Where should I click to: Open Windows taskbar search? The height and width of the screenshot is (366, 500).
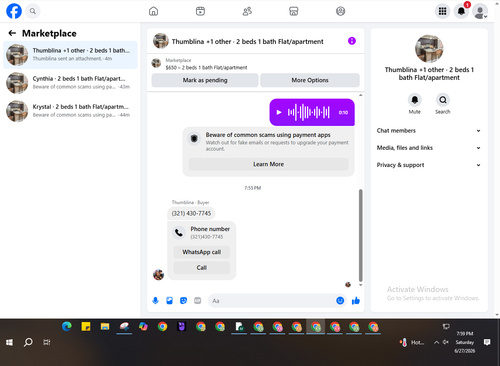coord(28,342)
